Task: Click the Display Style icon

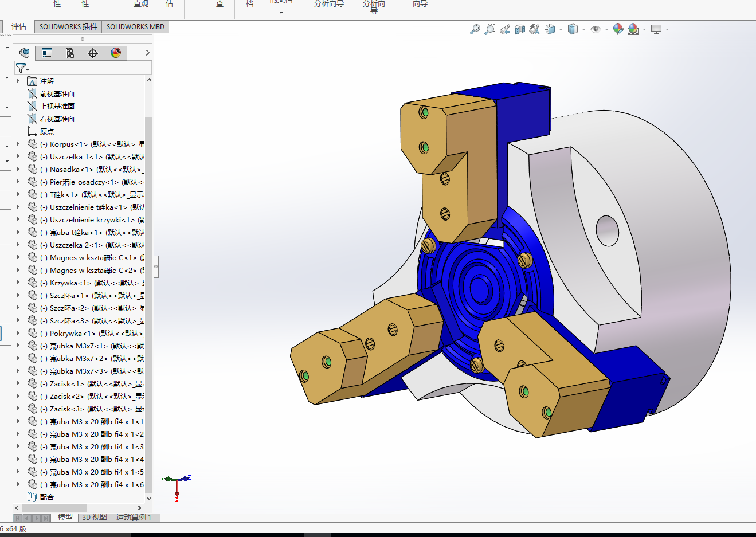Action: click(x=572, y=29)
